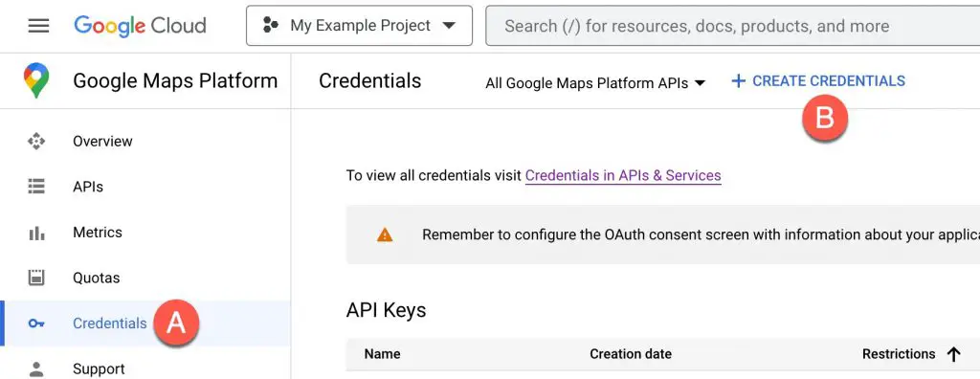Open the hamburger navigation menu

38,26
